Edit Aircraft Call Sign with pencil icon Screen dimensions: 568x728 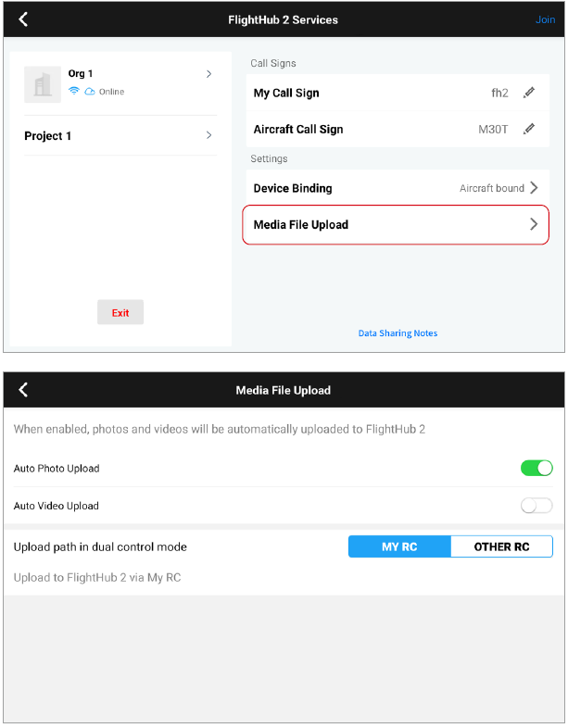[x=529, y=129]
